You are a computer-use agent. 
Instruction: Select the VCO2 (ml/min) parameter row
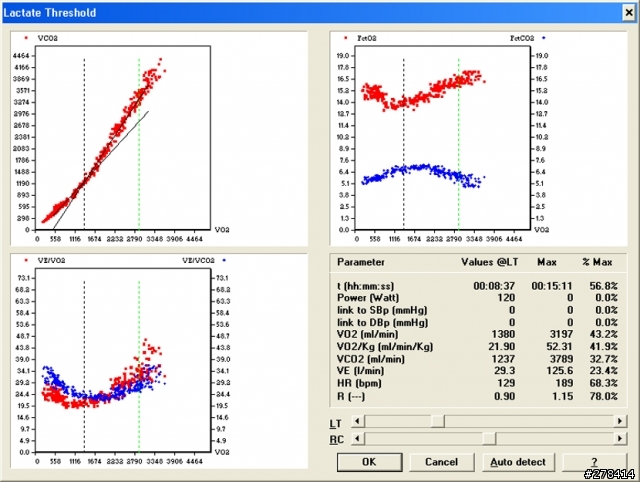tap(478, 359)
